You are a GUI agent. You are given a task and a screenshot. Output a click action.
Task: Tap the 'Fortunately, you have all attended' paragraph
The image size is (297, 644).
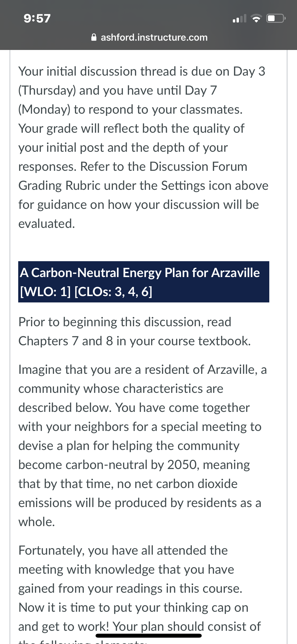coord(139,592)
